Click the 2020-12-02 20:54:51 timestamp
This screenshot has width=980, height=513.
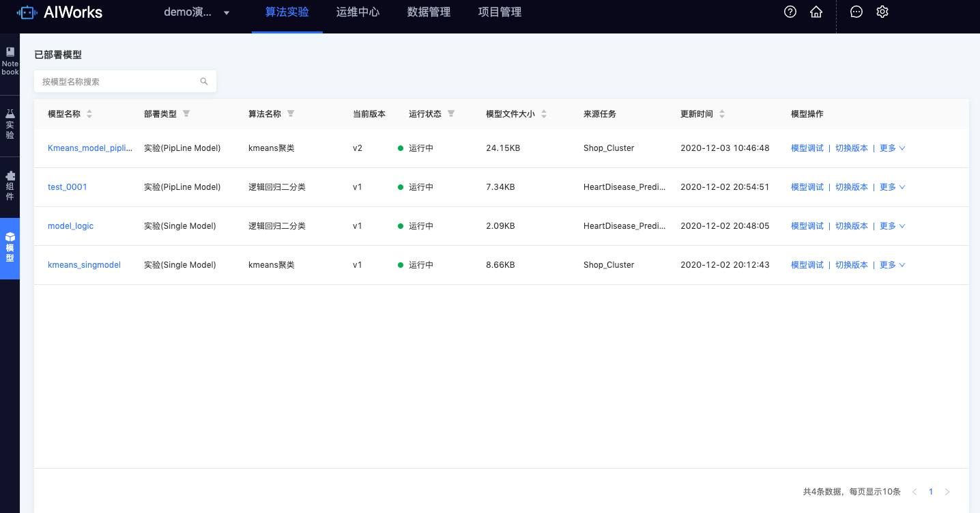click(725, 187)
